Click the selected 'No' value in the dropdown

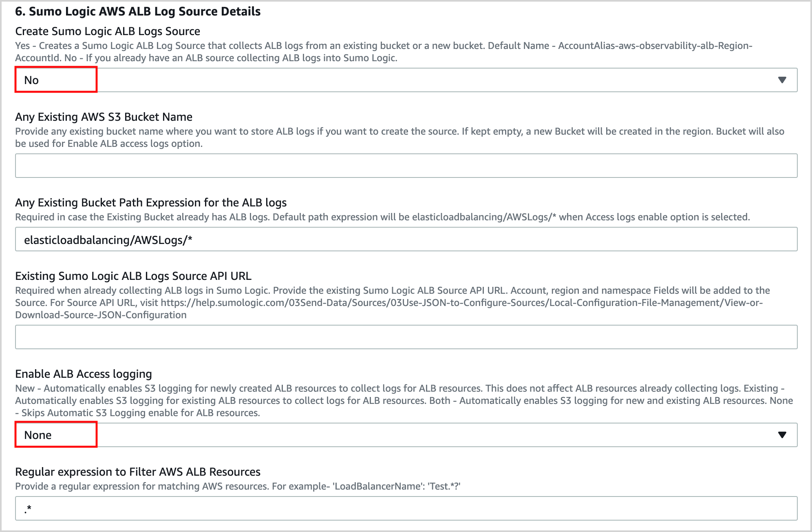coord(32,80)
